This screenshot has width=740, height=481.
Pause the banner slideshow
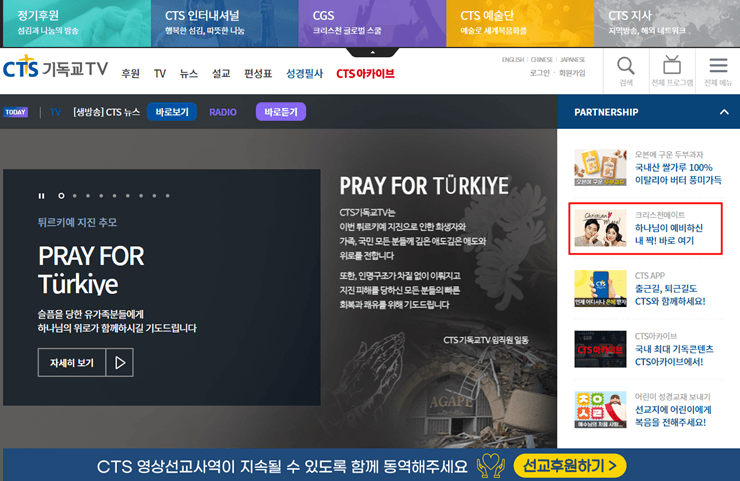42,196
